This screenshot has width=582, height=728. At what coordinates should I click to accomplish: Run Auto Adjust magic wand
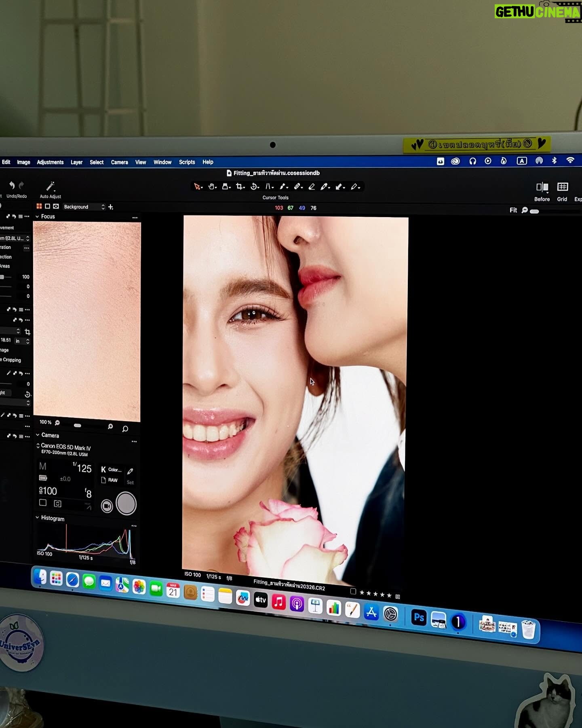[50, 186]
